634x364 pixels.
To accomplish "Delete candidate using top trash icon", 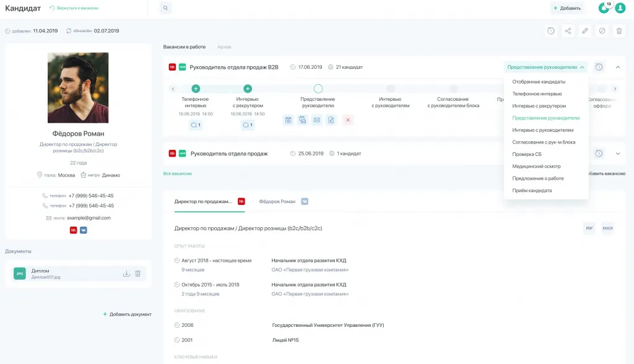I will 619,31.
